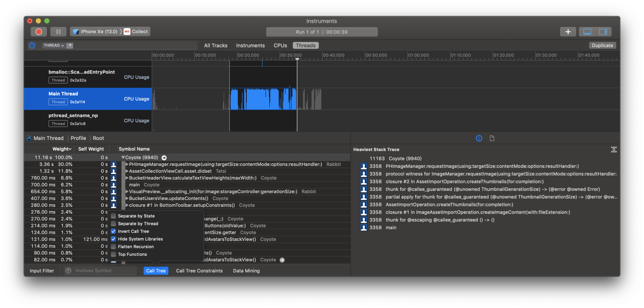Open the extended detail circular icon
The height and width of the screenshot is (308, 644).
pyautogui.click(x=479, y=138)
